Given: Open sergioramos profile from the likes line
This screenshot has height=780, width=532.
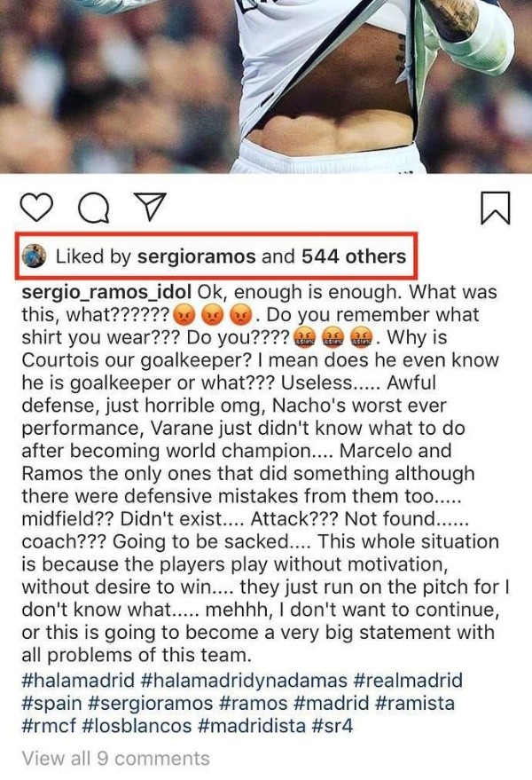Looking at the screenshot, I should pyautogui.click(x=197, y=257).
